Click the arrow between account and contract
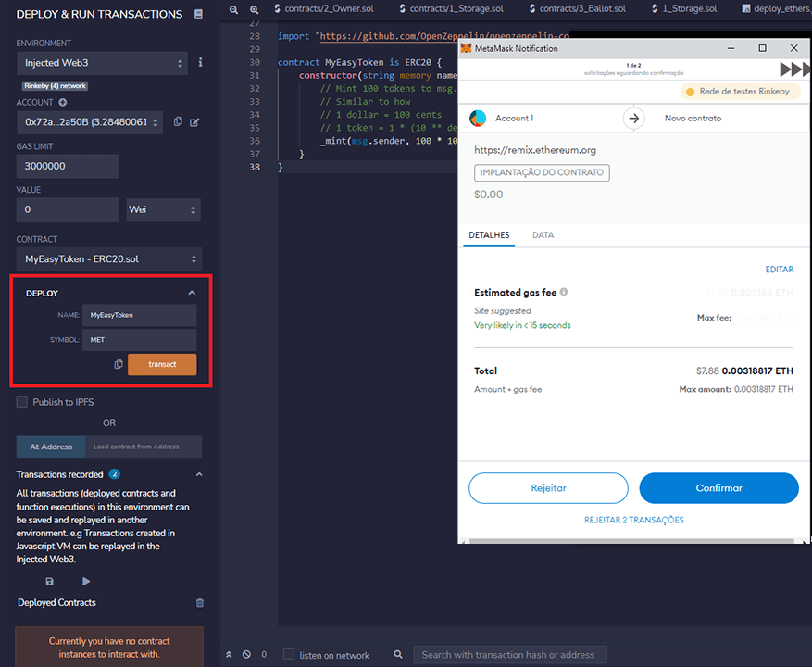The height and width of the screenshot is (667, 812). [x=634, y=119]
